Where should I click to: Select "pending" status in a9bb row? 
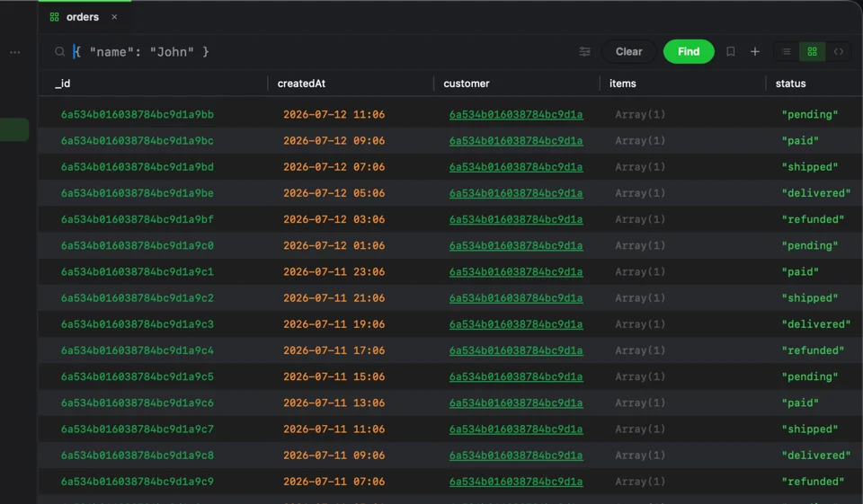[x=810, y=114]
